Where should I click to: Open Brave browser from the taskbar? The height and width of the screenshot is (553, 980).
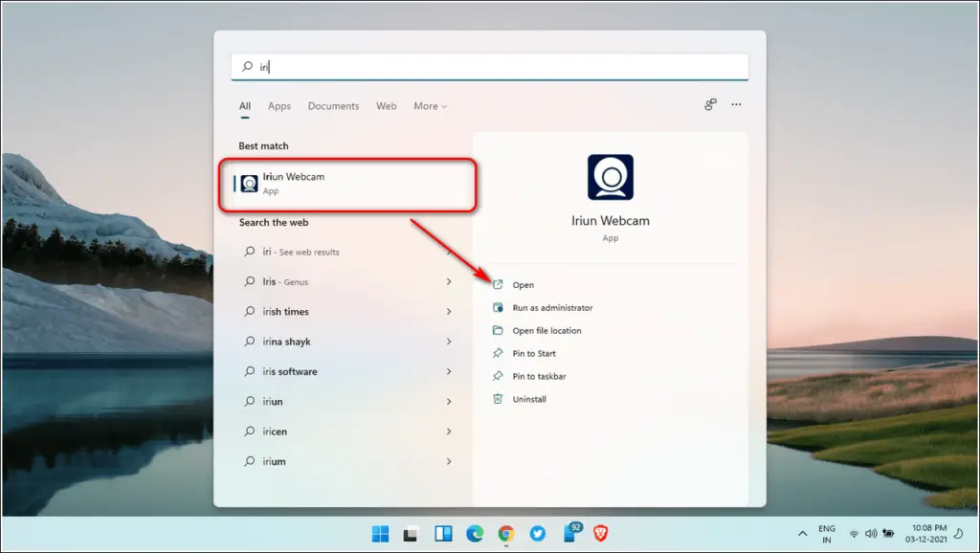(601, 534)
